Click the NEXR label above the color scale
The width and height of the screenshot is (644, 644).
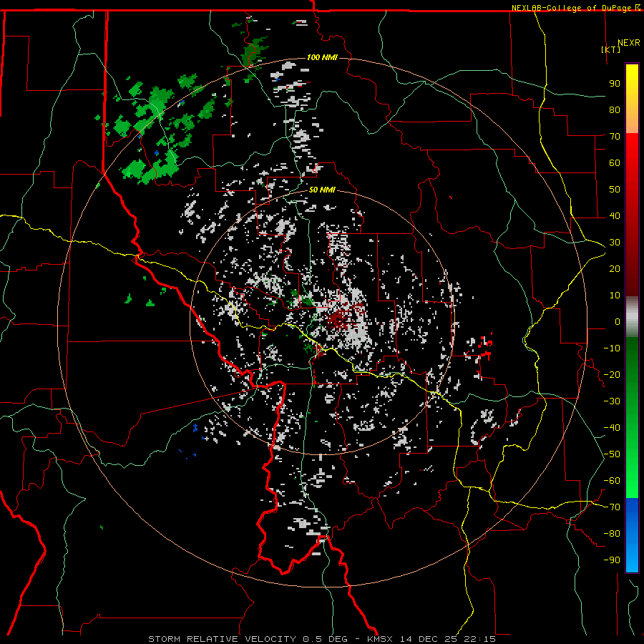pyautogui.click(x=629, y=43)
